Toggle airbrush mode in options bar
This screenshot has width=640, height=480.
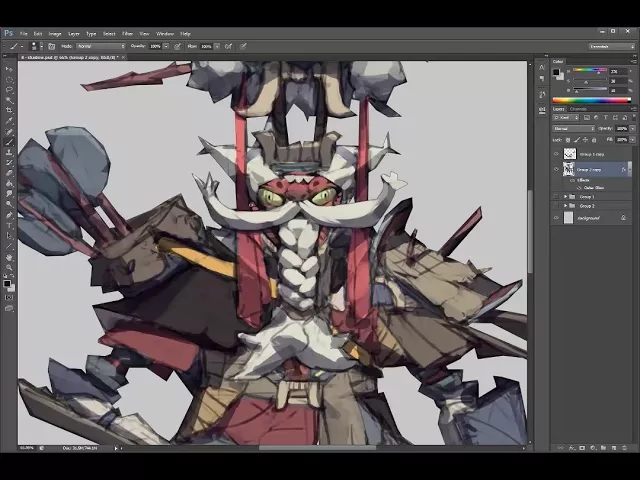[229, 47]
